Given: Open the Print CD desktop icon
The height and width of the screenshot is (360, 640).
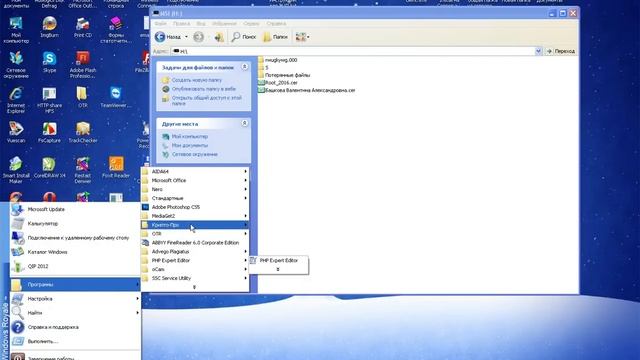Looking at the screenshot, I should [x=83, y=27].
